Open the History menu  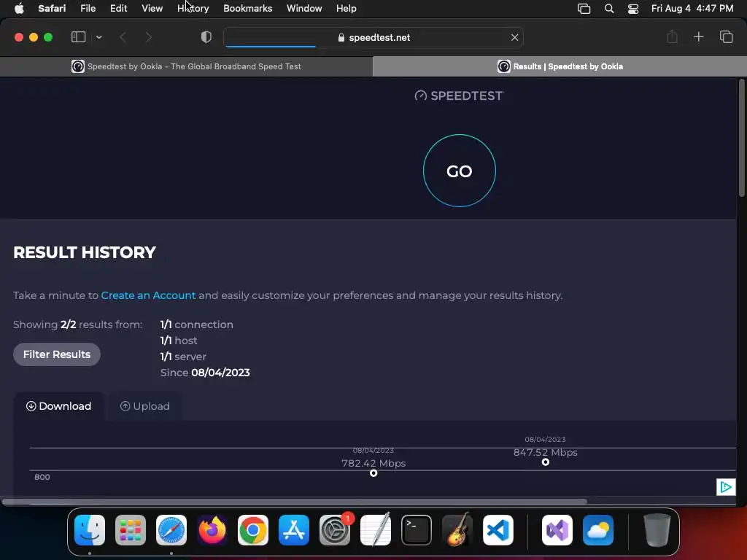[x=193, y=8]
